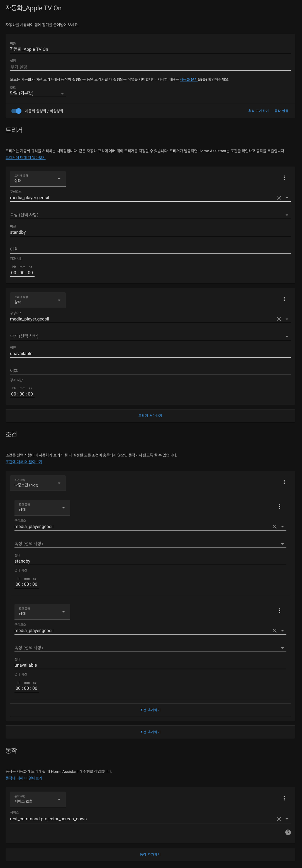Open condition type dropdown of unavailable condition
The image size is (302, 868).
coord(42,612)
